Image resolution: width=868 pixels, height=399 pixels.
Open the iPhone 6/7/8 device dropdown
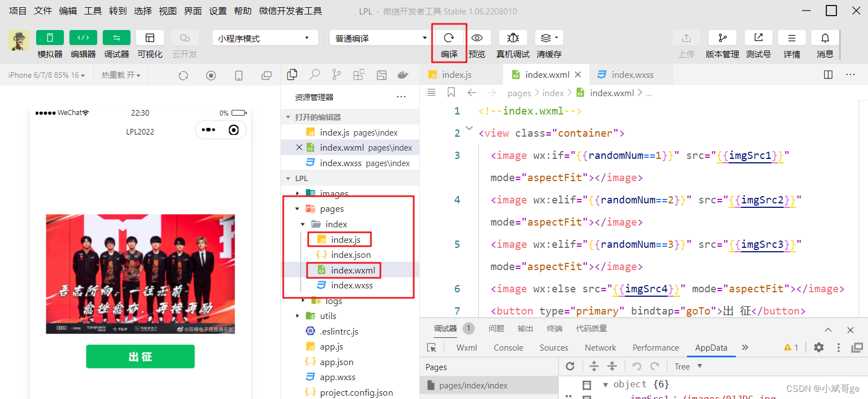47,75
